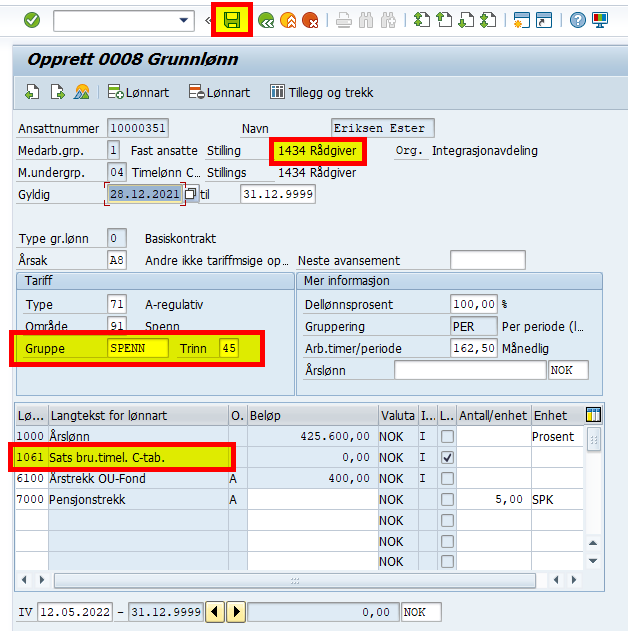Click the Dellønnsprosent field

click(x=474, y=304)
